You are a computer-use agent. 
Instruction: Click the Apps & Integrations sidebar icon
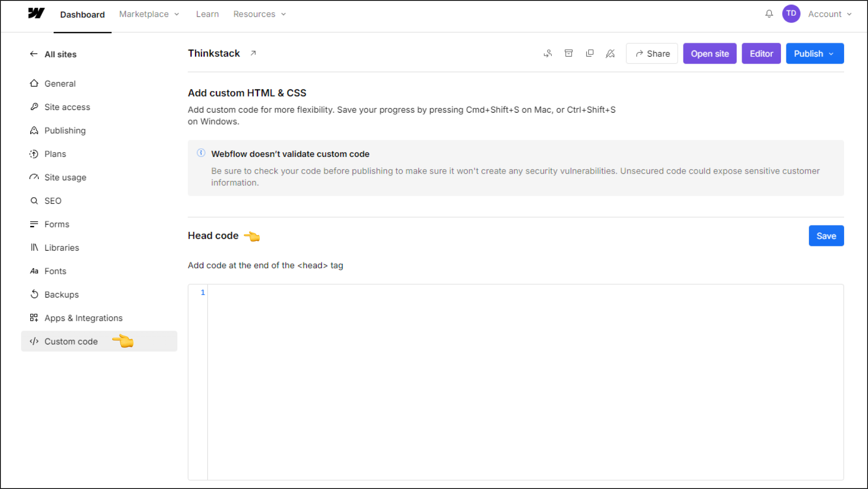34,318
